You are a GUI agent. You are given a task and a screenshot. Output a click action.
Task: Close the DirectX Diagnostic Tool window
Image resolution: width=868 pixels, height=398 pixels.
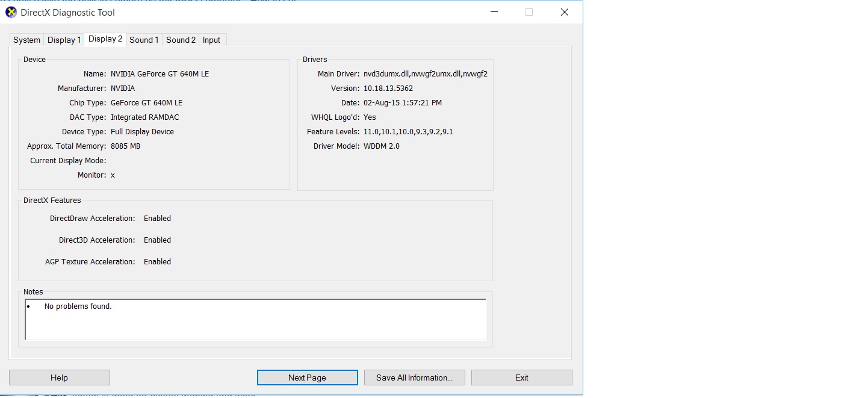564,12
